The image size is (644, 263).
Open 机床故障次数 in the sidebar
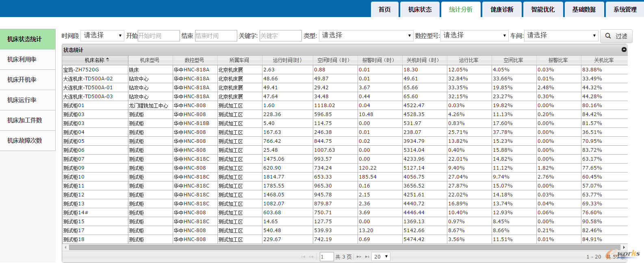28,140
